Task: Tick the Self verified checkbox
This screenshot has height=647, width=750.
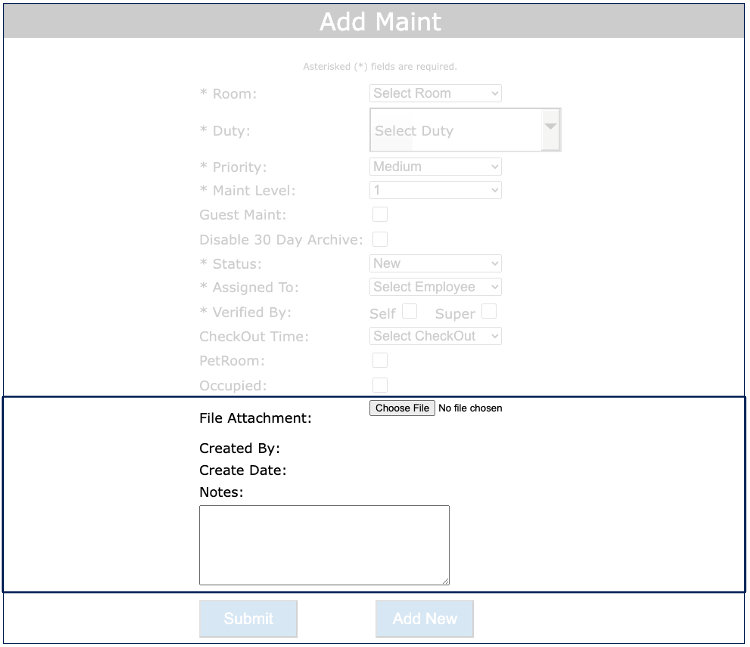Action: [410, 312]
